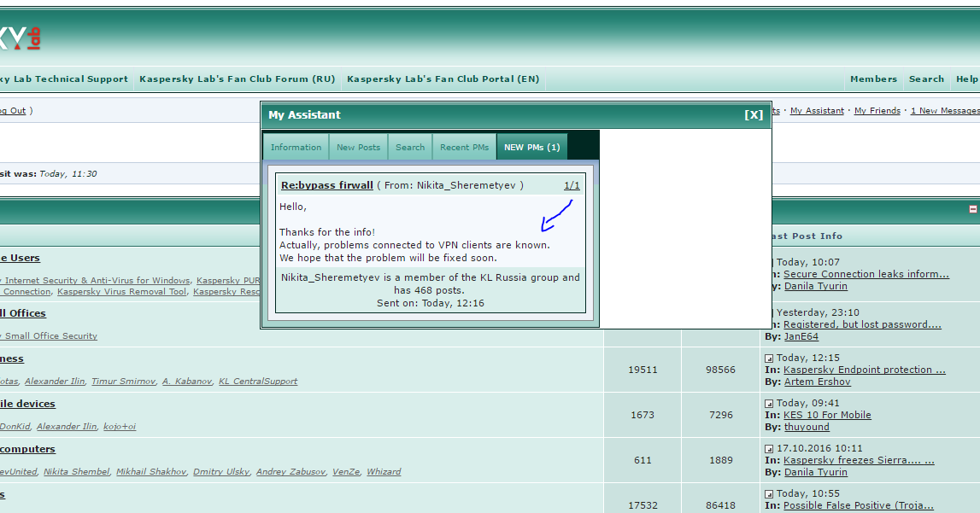The width and height of the screenshot is (980, 513).
Task: Open Danila Tyurin profile under Secure Connection thread
Action: pos(816,286)
